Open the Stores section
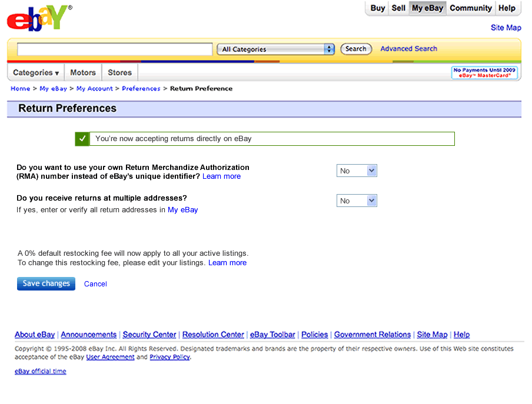The width and height of the screenshot is (532, 404). tap(120, 72)
